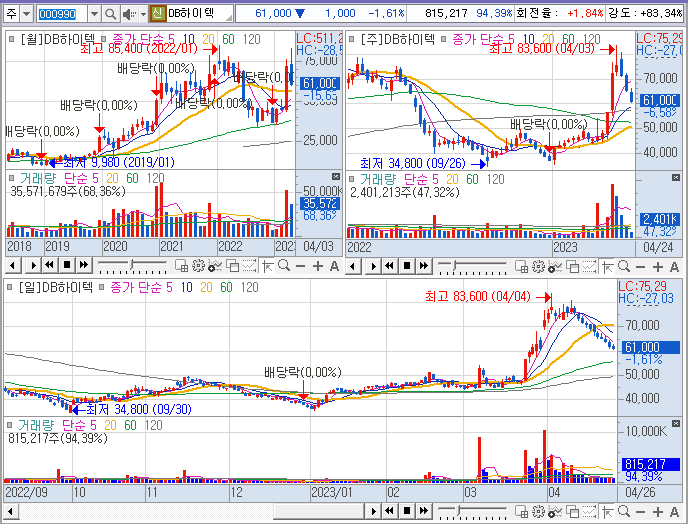Zoom out with minus in monthly toolbar
Image resolution: width=688 pixels, height=524 pixels.
click(x=301, y=266)
